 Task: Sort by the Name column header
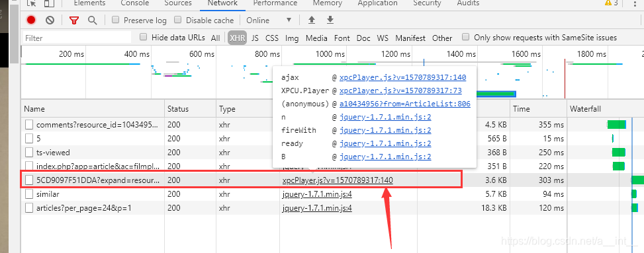point(93,108)
